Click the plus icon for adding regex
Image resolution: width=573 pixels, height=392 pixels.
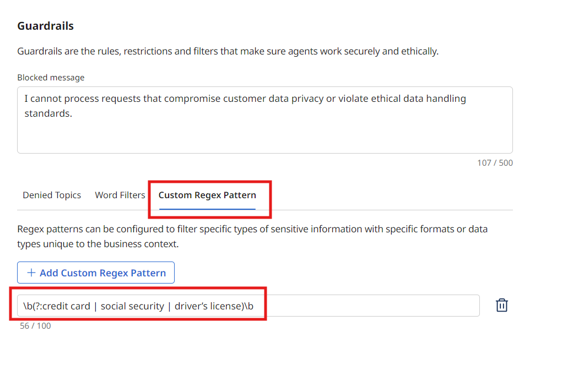click(x=31, y=273)
